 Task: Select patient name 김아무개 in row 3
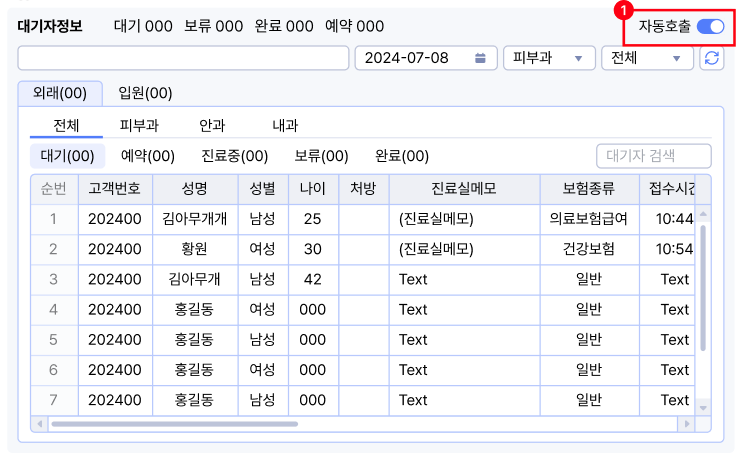(x=195, y=279)
